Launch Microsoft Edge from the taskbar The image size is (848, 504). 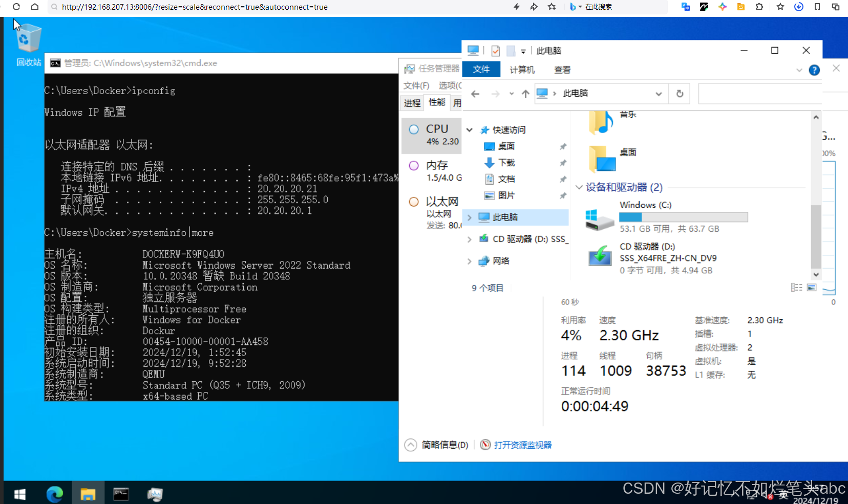[54, 493]
